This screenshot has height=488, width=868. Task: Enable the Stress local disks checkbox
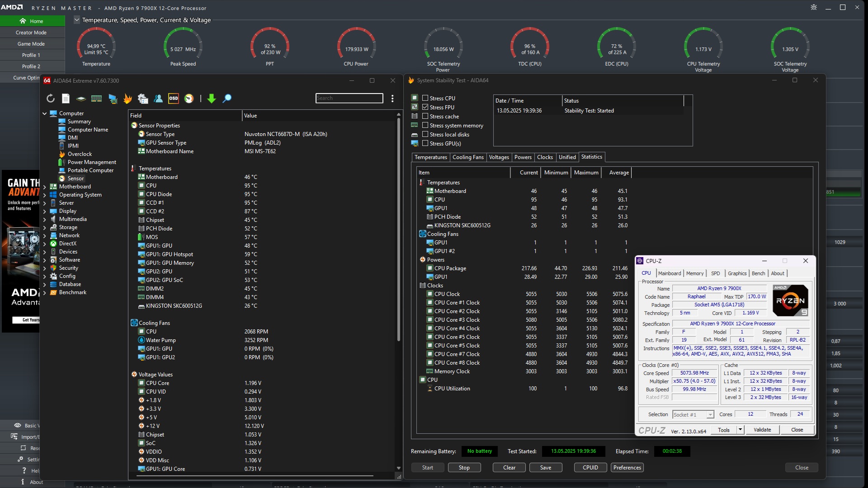click(425, 134)
